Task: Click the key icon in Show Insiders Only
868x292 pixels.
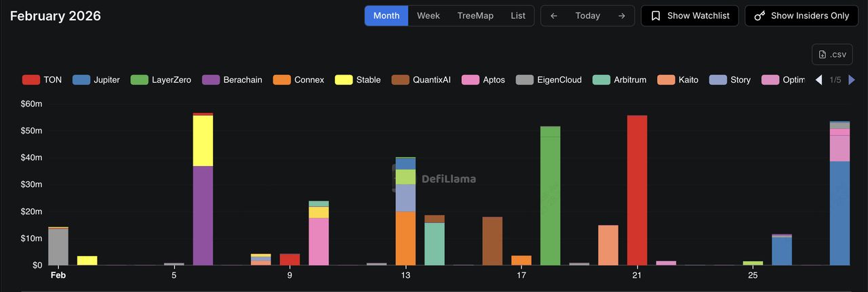Action: 759,16
